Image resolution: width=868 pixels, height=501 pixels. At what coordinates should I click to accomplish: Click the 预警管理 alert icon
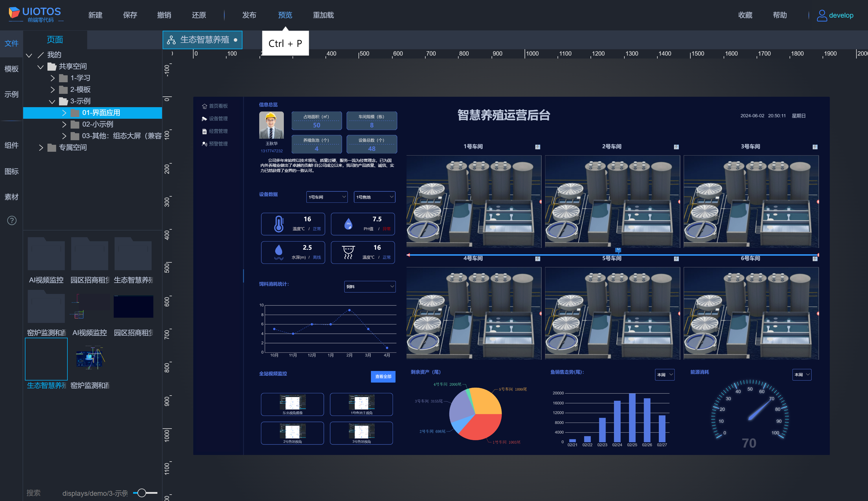click(x=204, y=144)
